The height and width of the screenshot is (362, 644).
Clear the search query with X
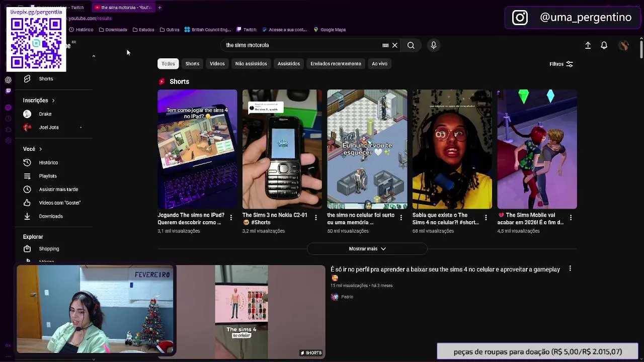pyautogui.click(x=395, y=45)
